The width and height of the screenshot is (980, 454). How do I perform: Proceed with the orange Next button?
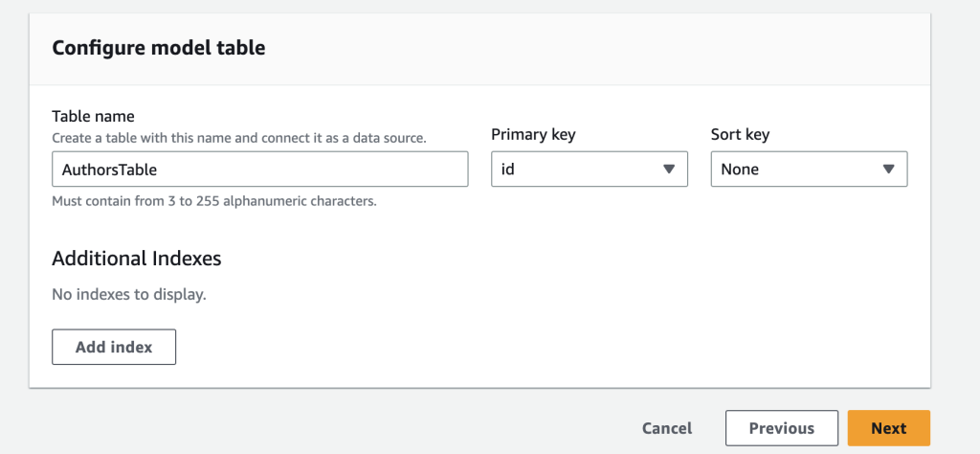pyautogui.click(x=888, y=428)
